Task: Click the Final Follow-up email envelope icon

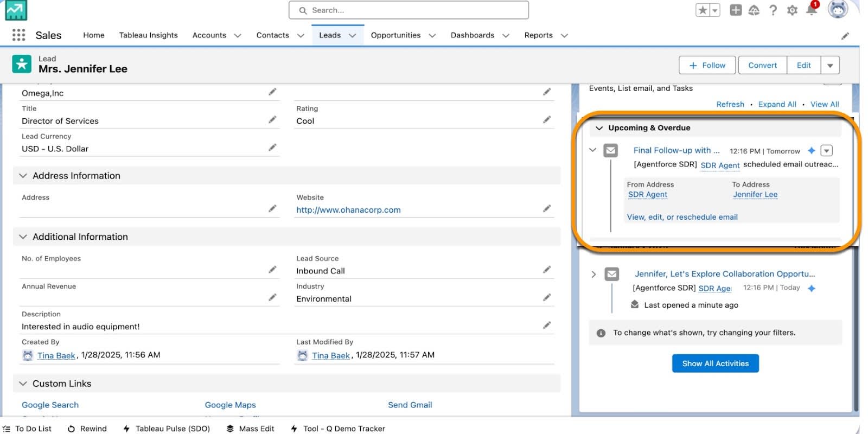Action: click(x=611, y=150)
